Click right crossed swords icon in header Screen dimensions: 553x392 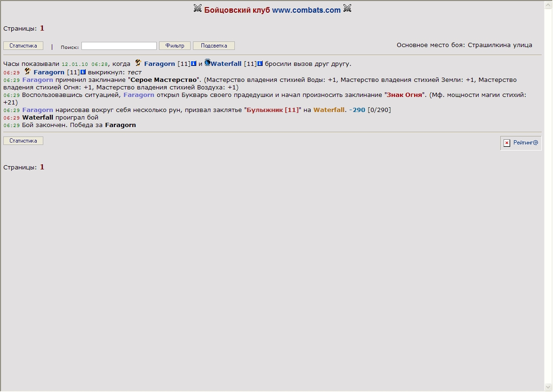pyautogui.click(x=347, y=8)
